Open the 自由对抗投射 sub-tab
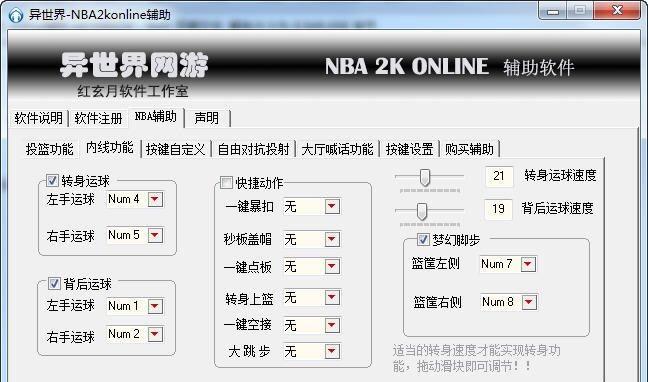The width and height of the screenshot is (648, 382). coord(254,149)
